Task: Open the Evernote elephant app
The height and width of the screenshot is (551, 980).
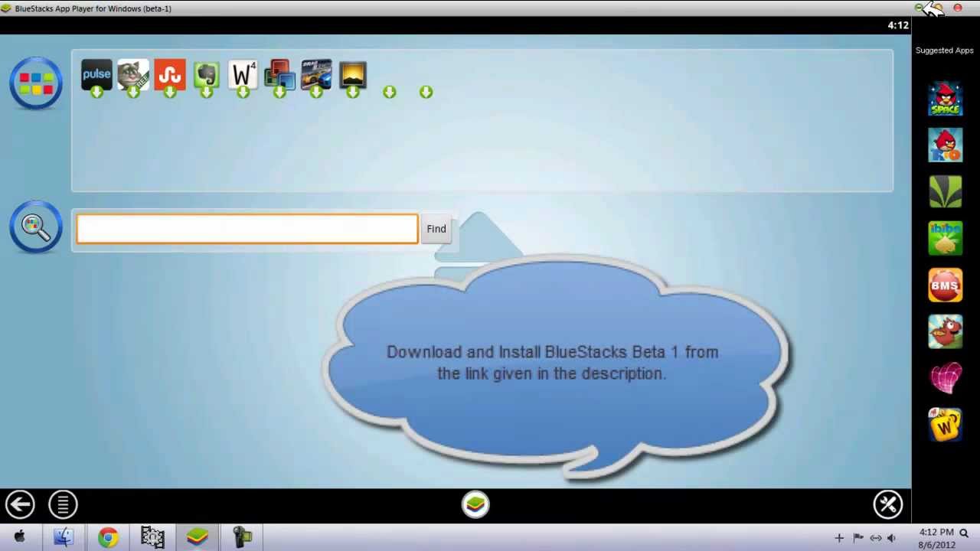Action: (207, 74)
